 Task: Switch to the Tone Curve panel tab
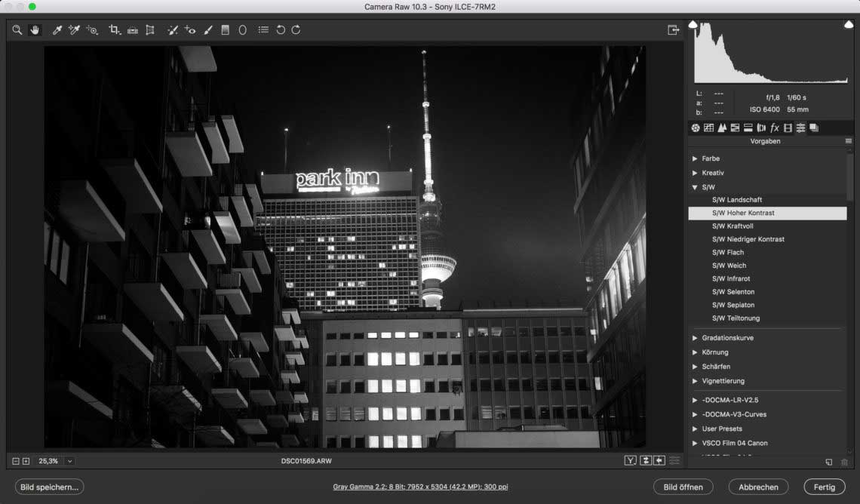708,128
